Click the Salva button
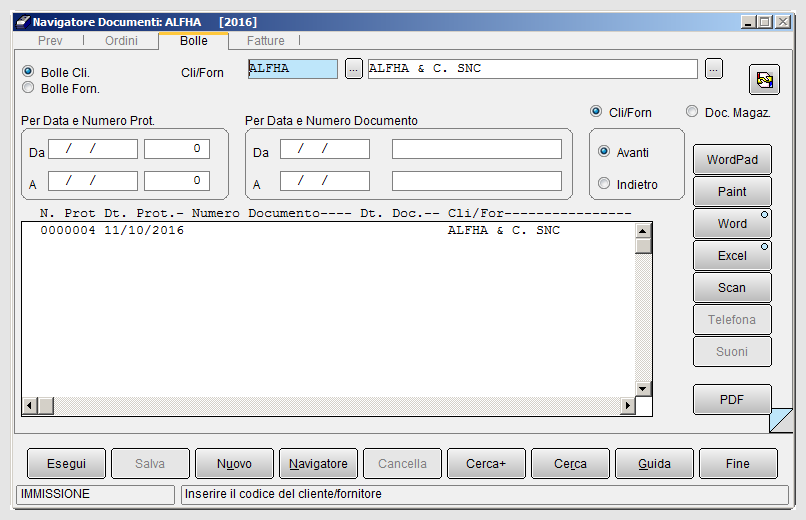 pyautogui.click(x=150, y=463)
